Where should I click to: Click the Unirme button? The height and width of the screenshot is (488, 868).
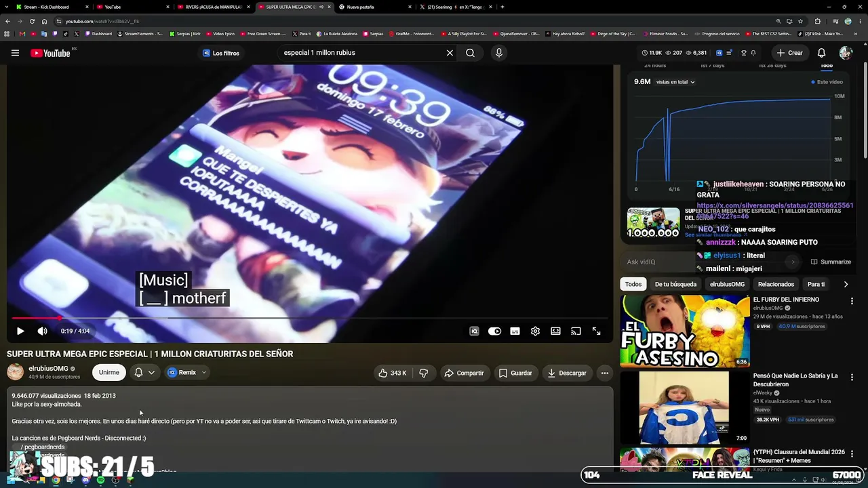coord(108,372)
